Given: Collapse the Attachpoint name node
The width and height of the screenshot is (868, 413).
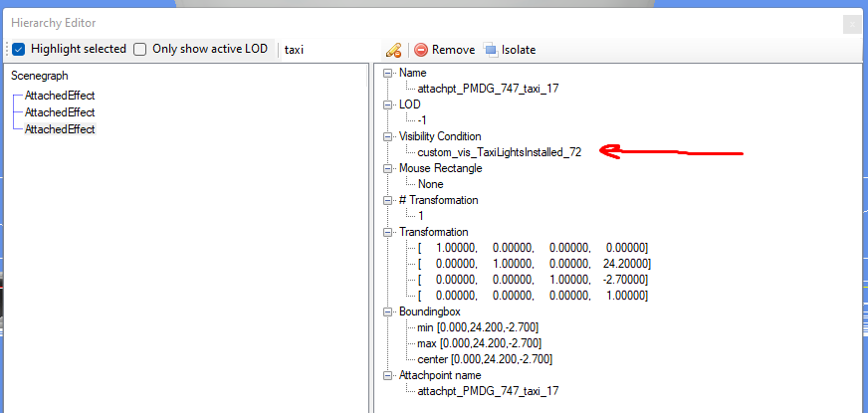Looking at the screenshot, I should click(388, 375).
